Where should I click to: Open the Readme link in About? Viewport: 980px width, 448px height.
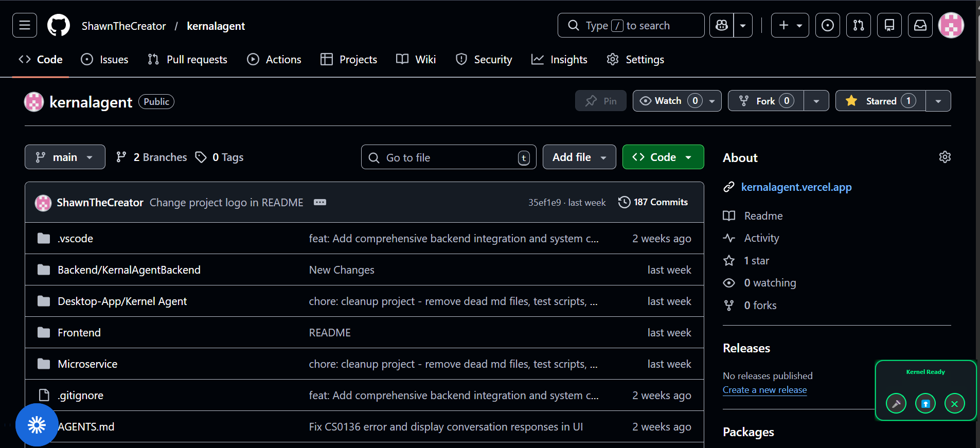click(763, 216)
